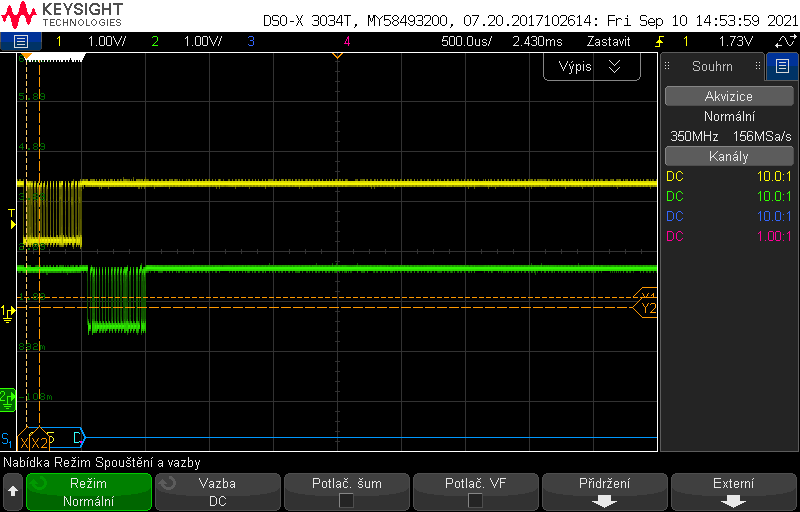This screenshot has height=512, width=800.
Task: Tap the Zastavit run status
Action: click(x=608, y=41)
